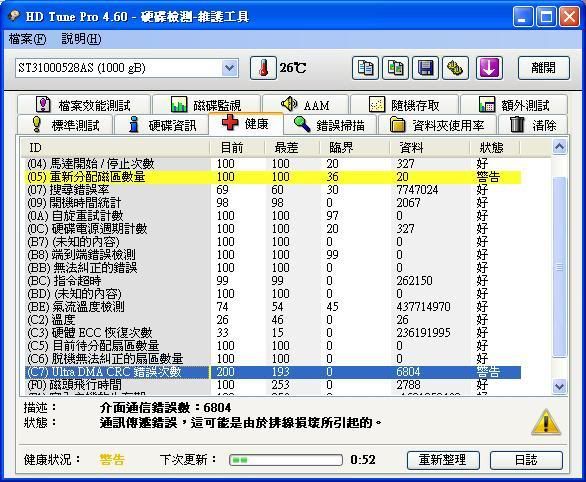Select row (C2) 溫度
Image resolution: width=586 pixels, height=482 pixels.
(274, 319)
